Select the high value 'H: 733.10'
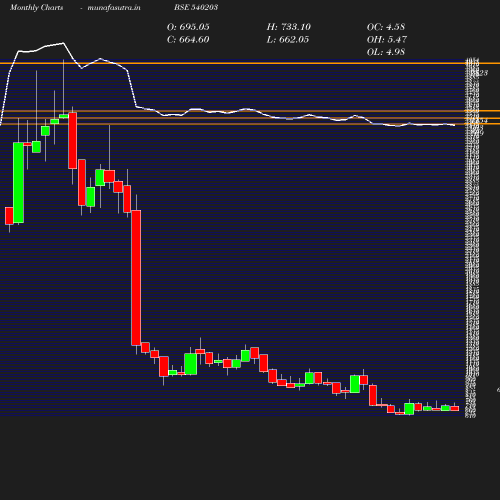500x500 pixels. 288,27
